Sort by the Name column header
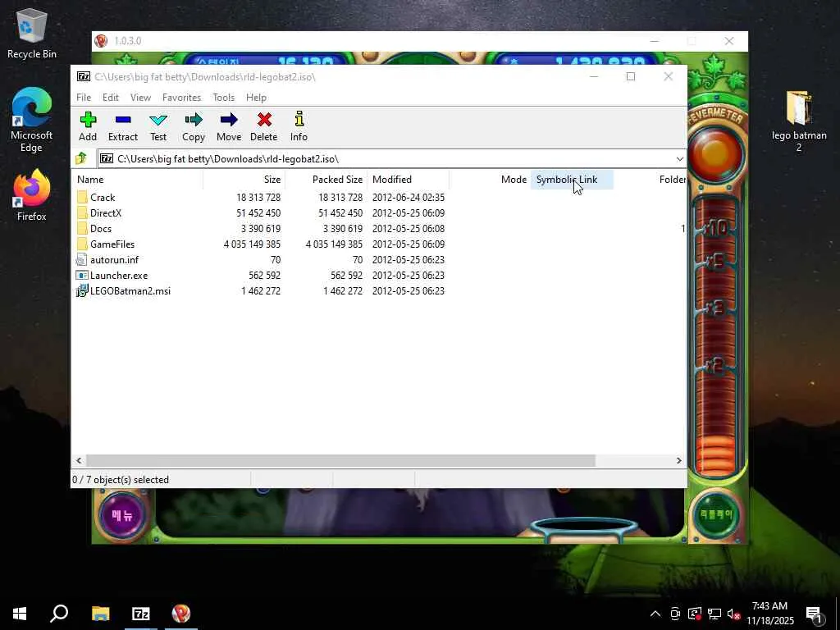Image resolution: width=840 pixels, height=630 pixels. click(137, 180)
